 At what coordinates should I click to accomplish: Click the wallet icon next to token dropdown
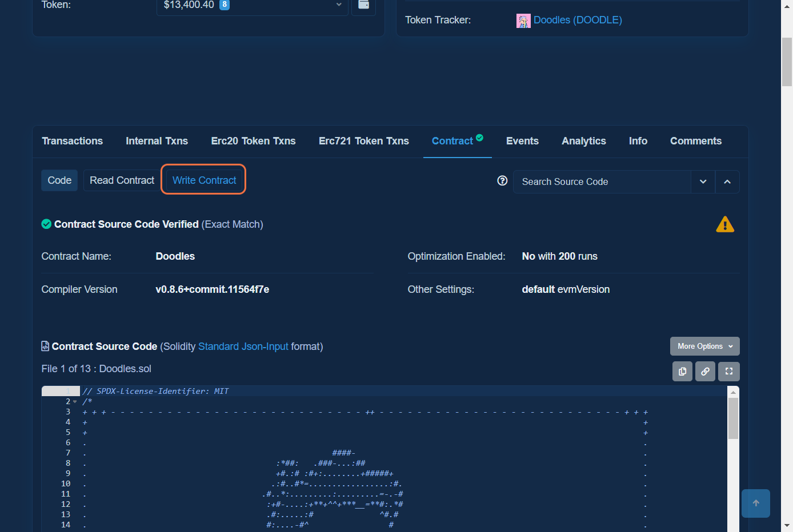point(363,5)
